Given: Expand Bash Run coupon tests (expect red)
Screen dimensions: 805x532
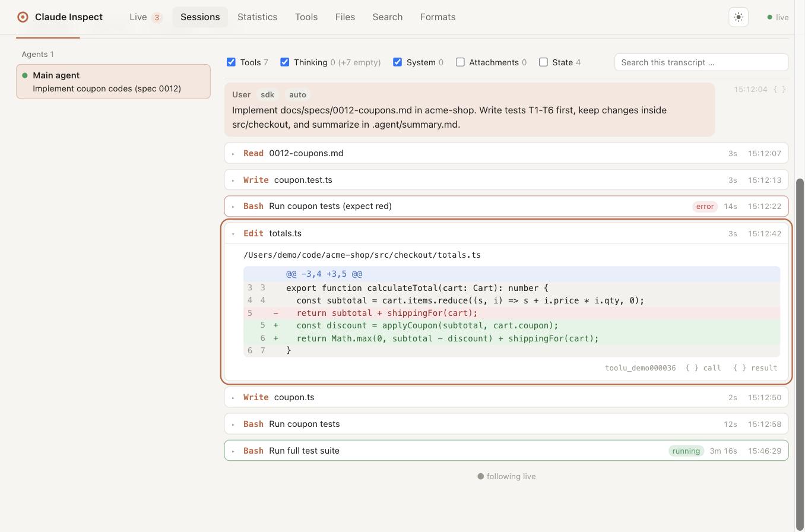Looking at the screenshot, I should 506,206.
